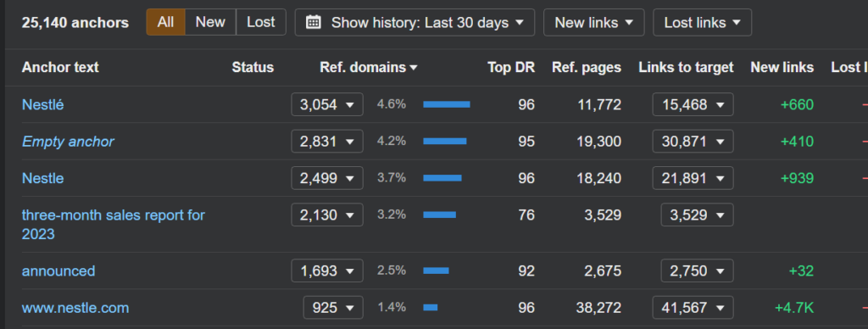The image size is (868, 329).
Task: Switch to the Lost anchors tab
Action: (x=261, y=22)
